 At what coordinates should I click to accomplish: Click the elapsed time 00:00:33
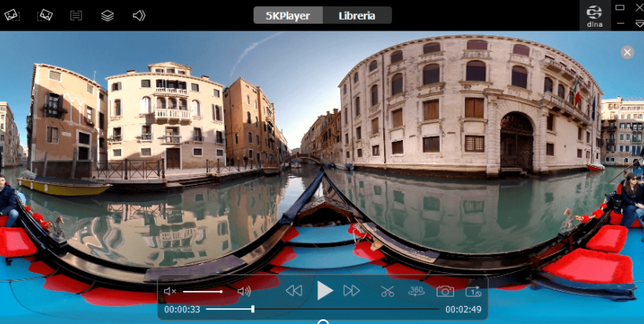(182, 310)
